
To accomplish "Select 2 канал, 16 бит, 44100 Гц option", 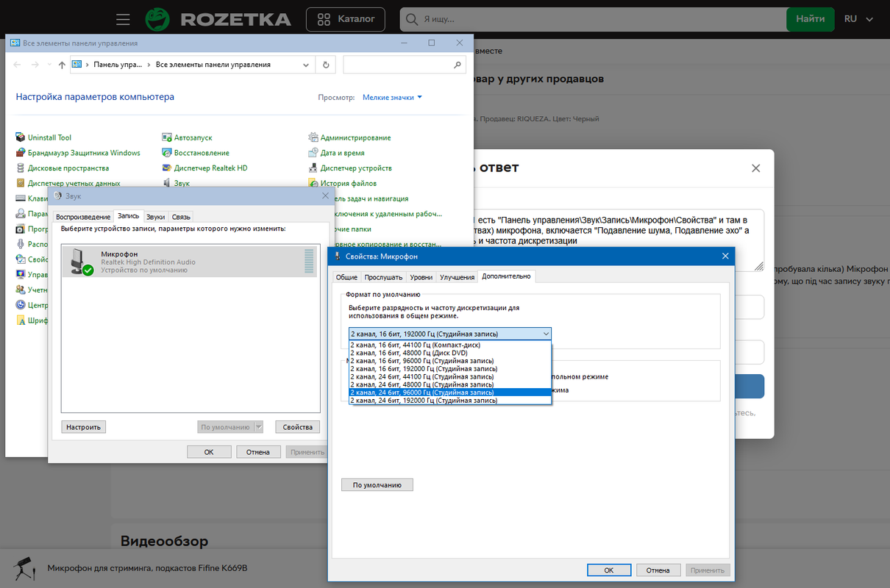I will click(x=450, y=345).
